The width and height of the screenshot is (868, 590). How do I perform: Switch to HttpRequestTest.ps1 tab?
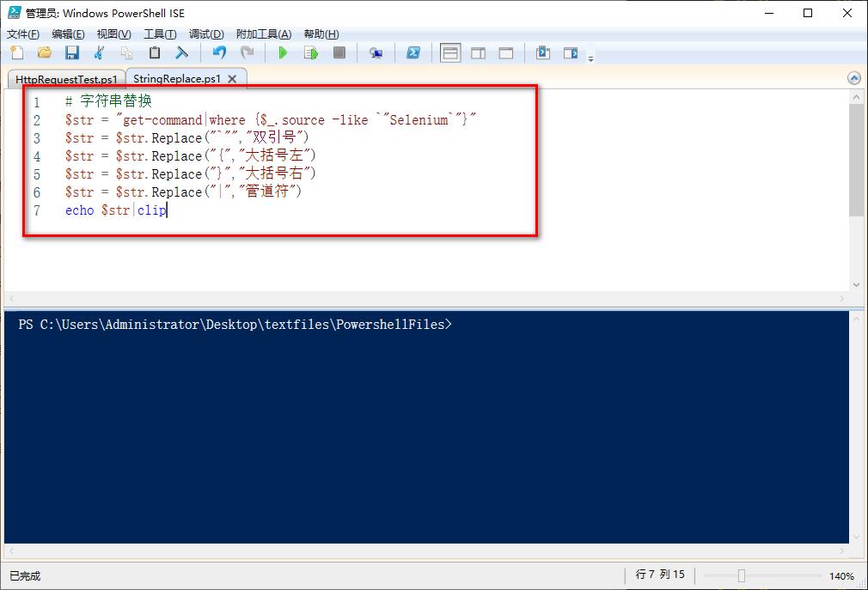point(66,79)
